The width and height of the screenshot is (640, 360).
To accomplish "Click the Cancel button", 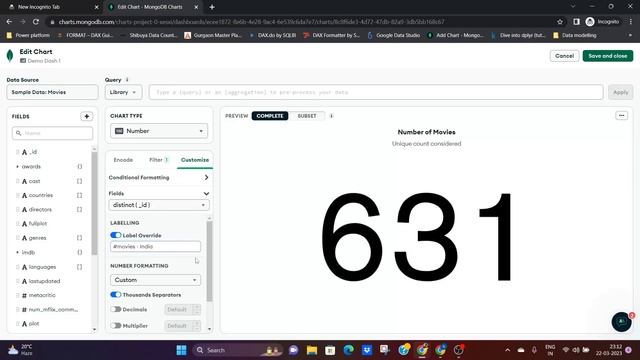I will coord(564,56).
